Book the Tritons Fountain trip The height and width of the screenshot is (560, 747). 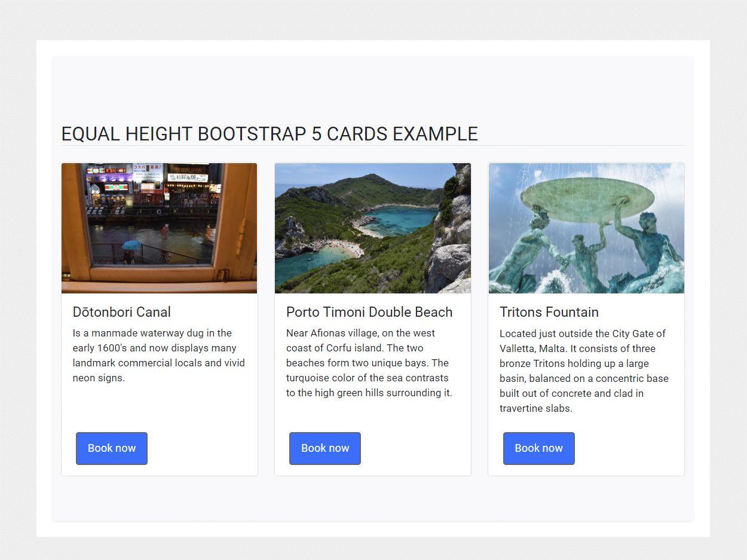click(538, 448)
